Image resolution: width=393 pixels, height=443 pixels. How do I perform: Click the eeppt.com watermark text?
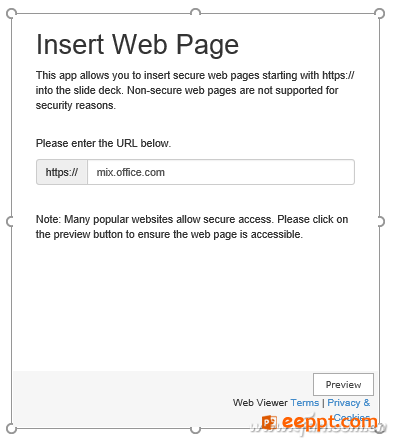(329, 422)
